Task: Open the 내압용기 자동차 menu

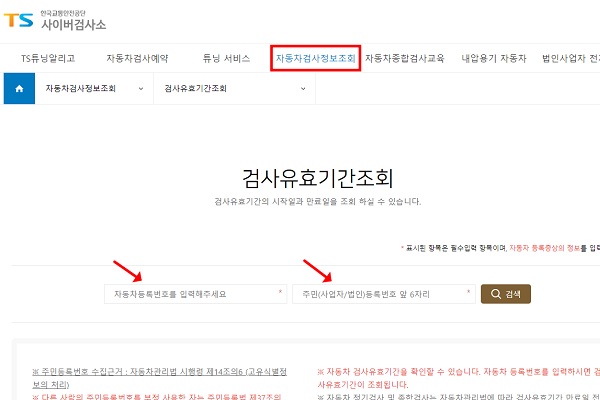Action: (494, 58)
